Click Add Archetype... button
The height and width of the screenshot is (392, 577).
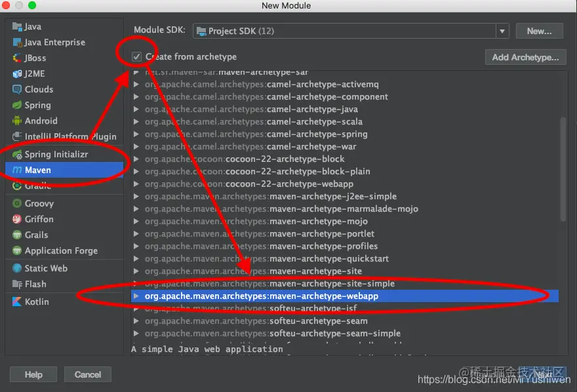point(525,58)
